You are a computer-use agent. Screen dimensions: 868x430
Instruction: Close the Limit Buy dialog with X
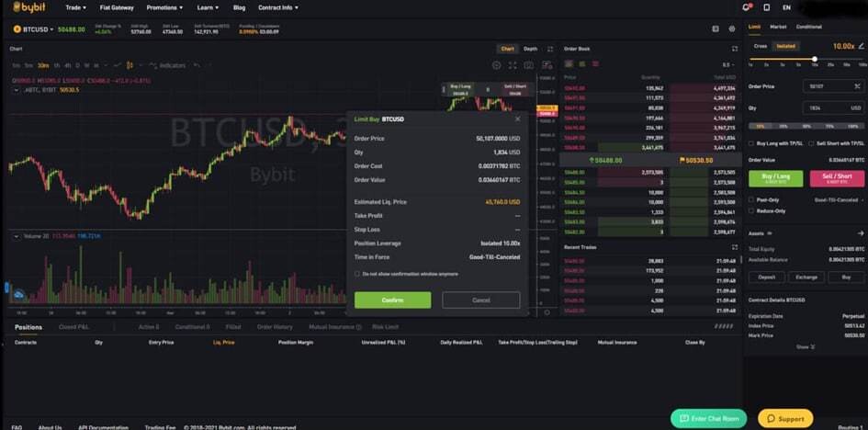click(518, 119)
